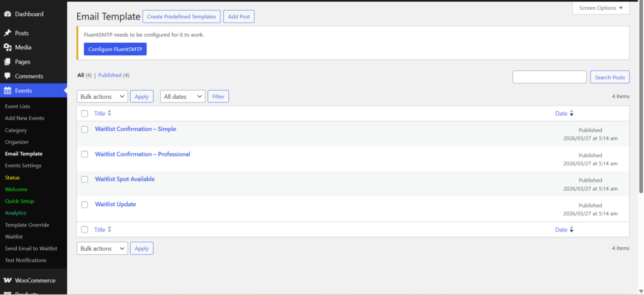Sort by top Title column arrows

pyautogui.click(x=109, y=113)
